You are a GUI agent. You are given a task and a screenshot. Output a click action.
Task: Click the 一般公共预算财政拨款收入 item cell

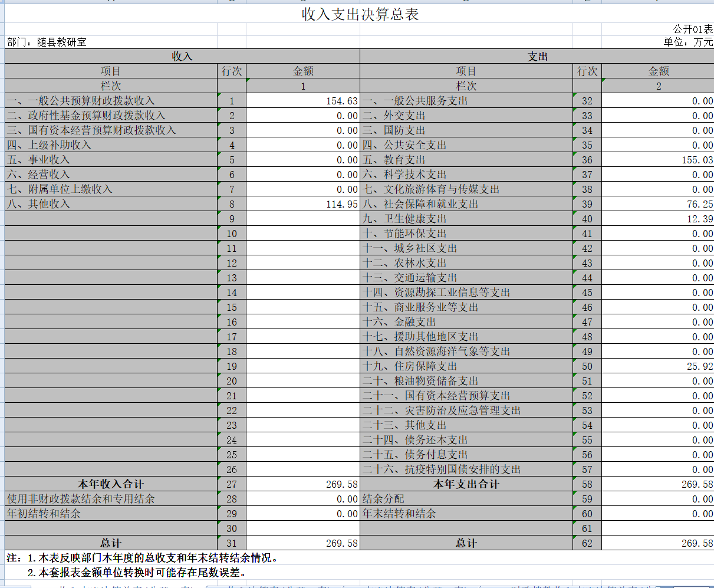coord(111,101)
